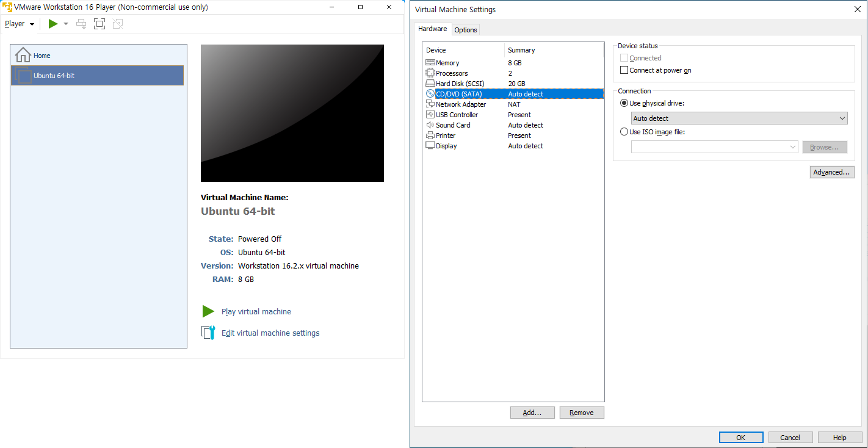The image size is (868, 448).
Task: Click the NAT summary value
Action: tap(514, 104)
